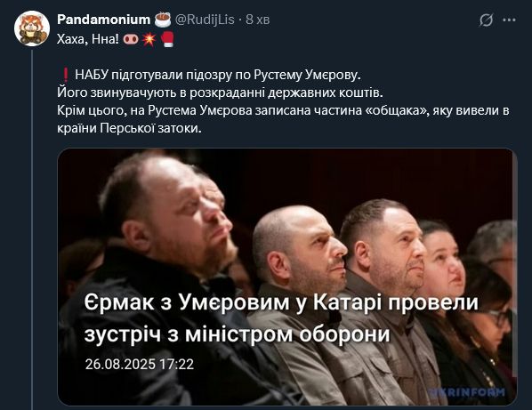The image size is (532, 410).
Task: Click the 'Хаха, Нна!' post text
Action: point(88,39)
